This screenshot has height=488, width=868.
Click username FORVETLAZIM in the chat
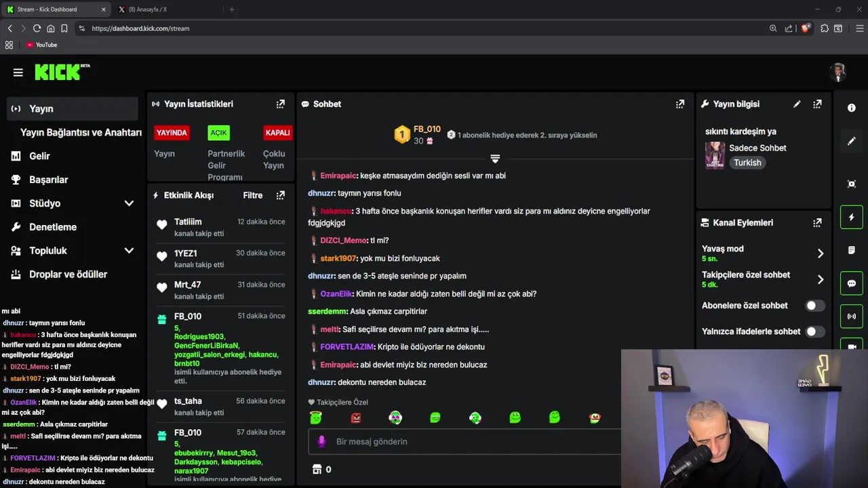(347, 346)
